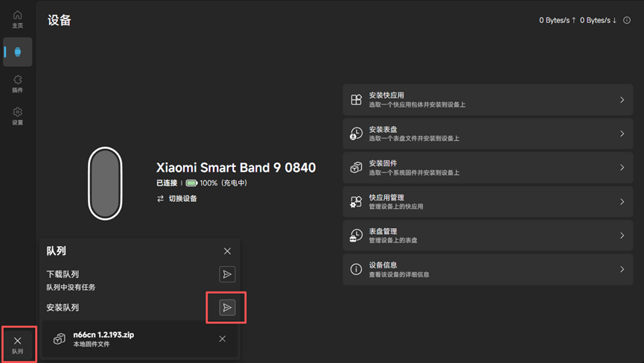Open 安装表盘 install watch face

pos(488,133)
